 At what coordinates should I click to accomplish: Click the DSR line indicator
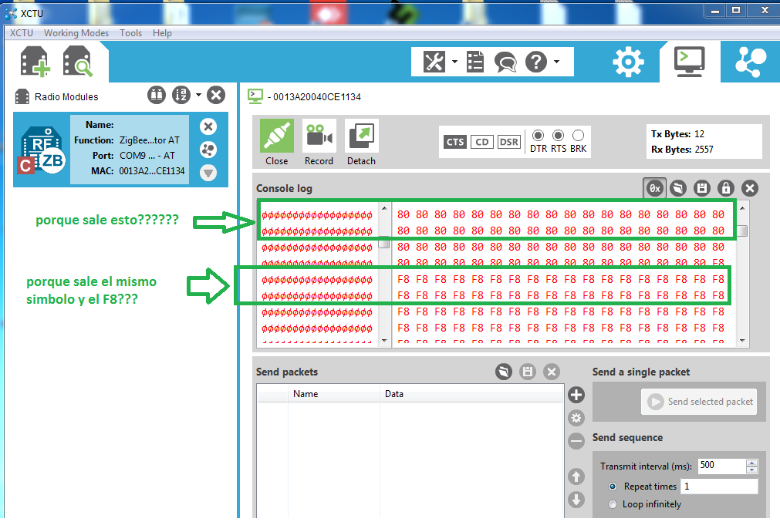509,142
